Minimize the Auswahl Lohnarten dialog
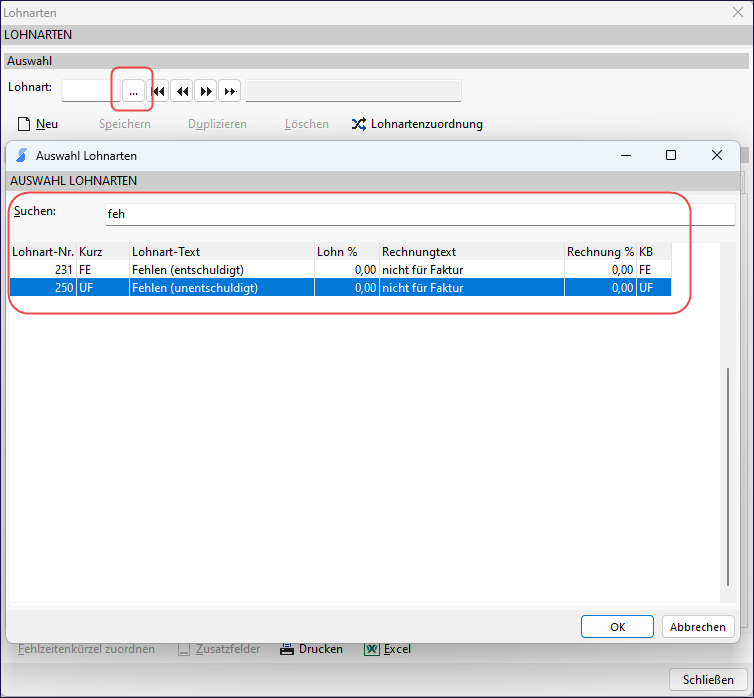This screenshot has height=698, width=754. pyautogui.click(x=626, y=155)
